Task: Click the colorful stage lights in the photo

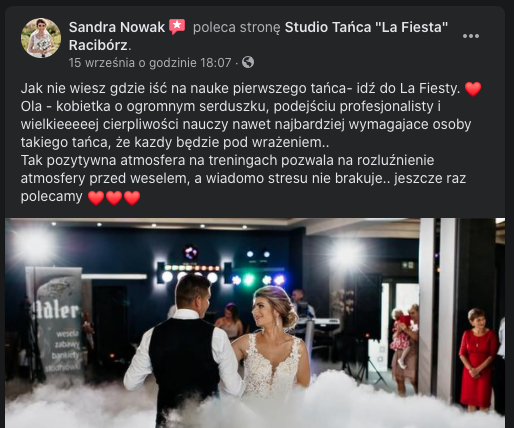Action: [x=221, y=272]
